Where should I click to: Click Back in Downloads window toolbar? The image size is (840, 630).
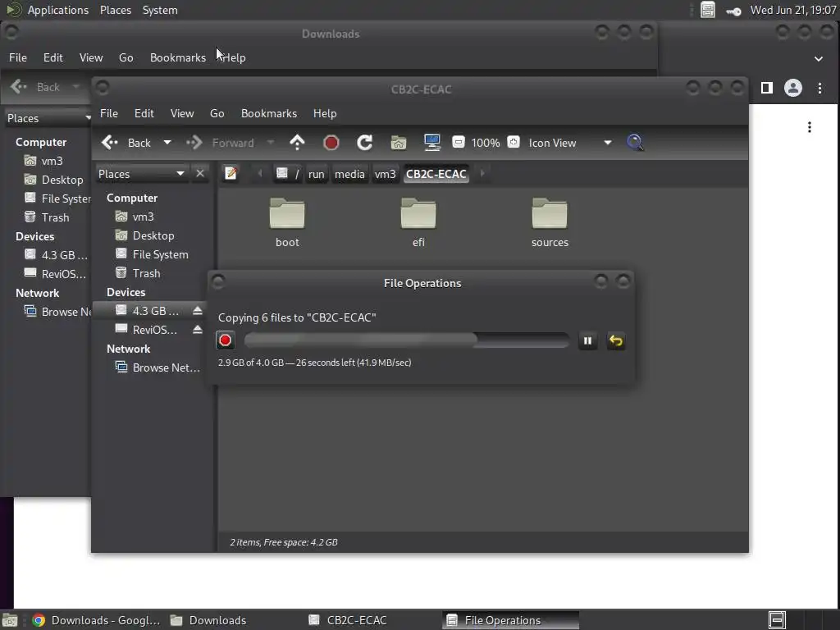pos(35,87)
